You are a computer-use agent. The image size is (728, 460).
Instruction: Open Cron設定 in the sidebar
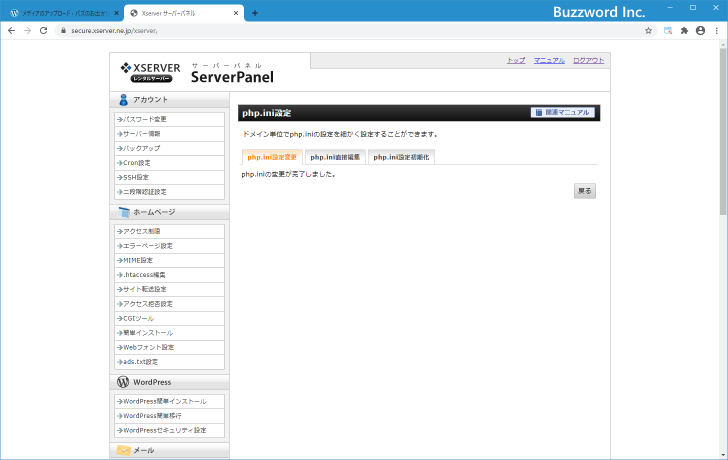click(137, 162)
